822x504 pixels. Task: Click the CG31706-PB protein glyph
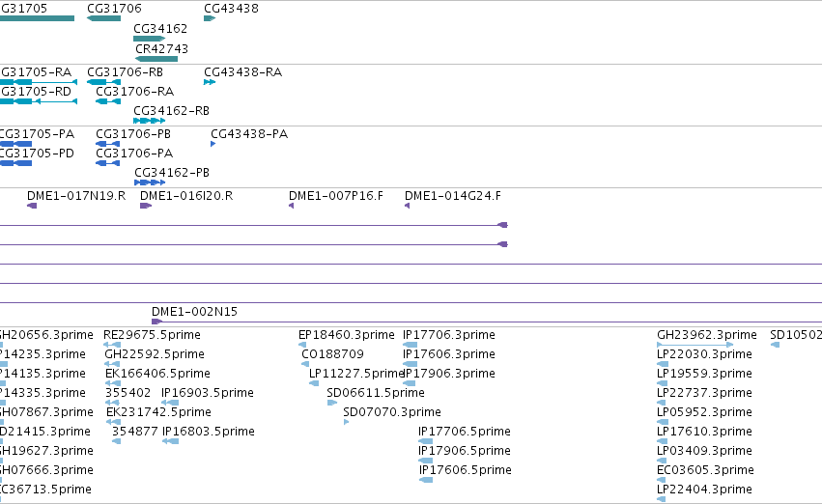[x=108, y=144]
